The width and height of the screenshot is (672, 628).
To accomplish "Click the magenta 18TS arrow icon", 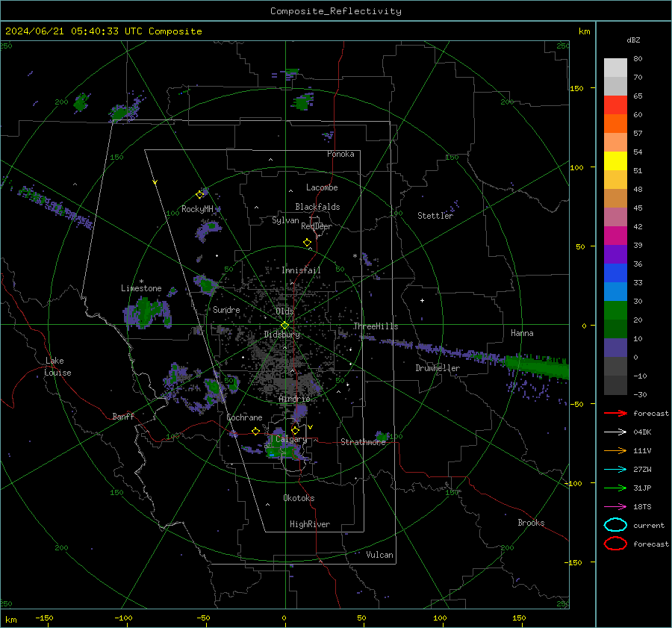I will pos(615,507).
